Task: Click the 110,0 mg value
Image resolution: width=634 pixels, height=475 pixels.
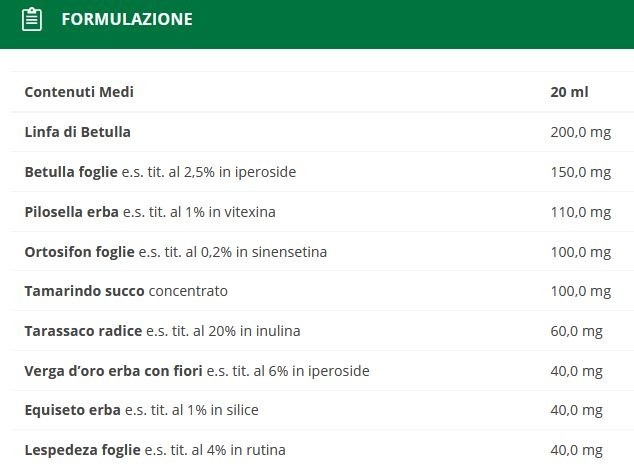Action: click(x=581, y=212)
